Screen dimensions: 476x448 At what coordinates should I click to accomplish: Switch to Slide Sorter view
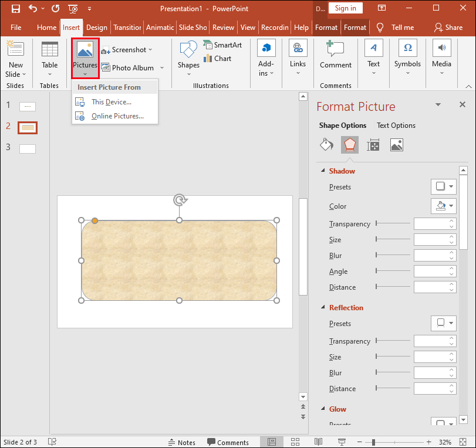[295, 442]
